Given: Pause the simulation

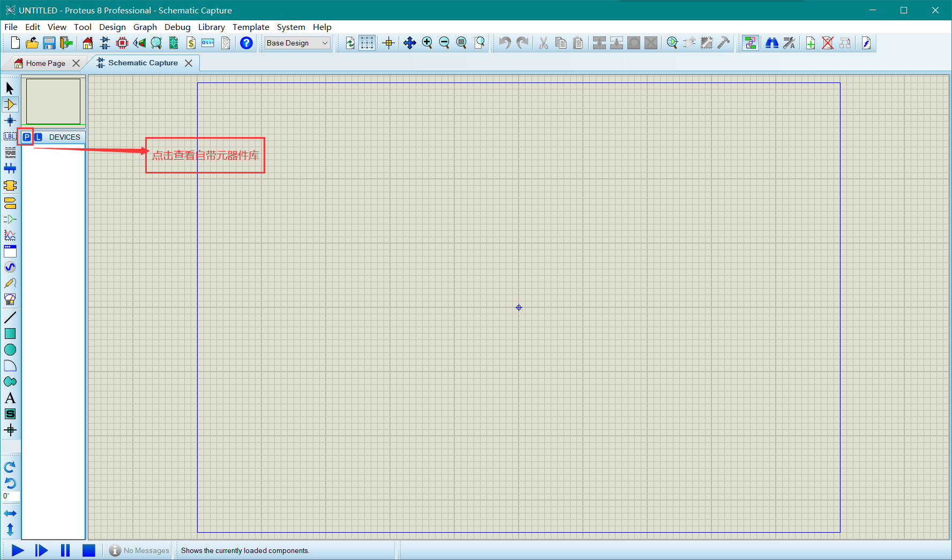Looking at the screenshot, I should tap(65, 550).
